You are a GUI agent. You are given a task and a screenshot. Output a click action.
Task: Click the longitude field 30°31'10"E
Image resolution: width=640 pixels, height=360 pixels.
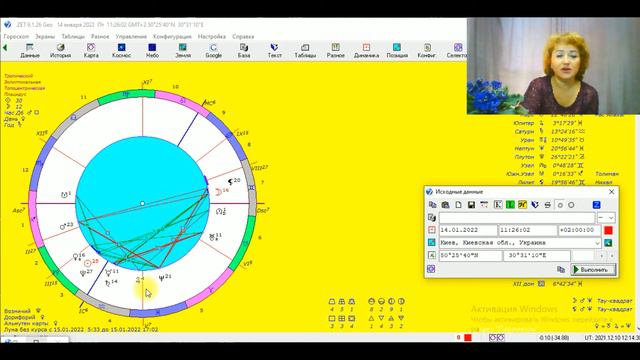[537, 256]
